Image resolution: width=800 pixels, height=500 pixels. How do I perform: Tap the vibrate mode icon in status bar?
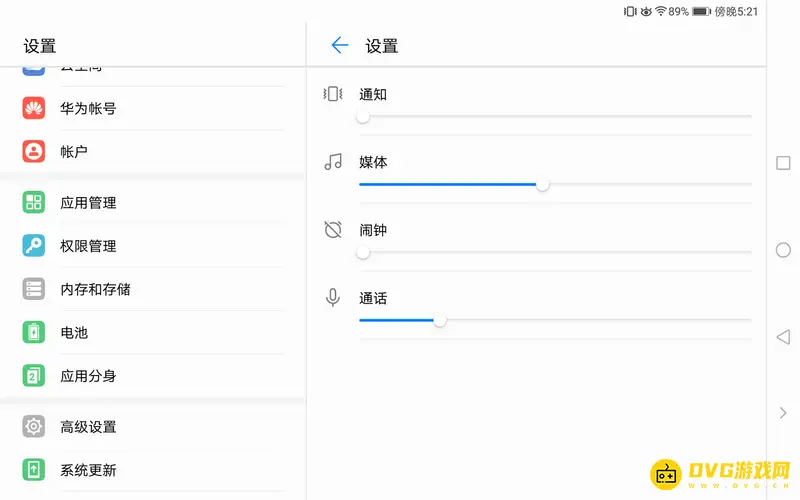[630, 11]
